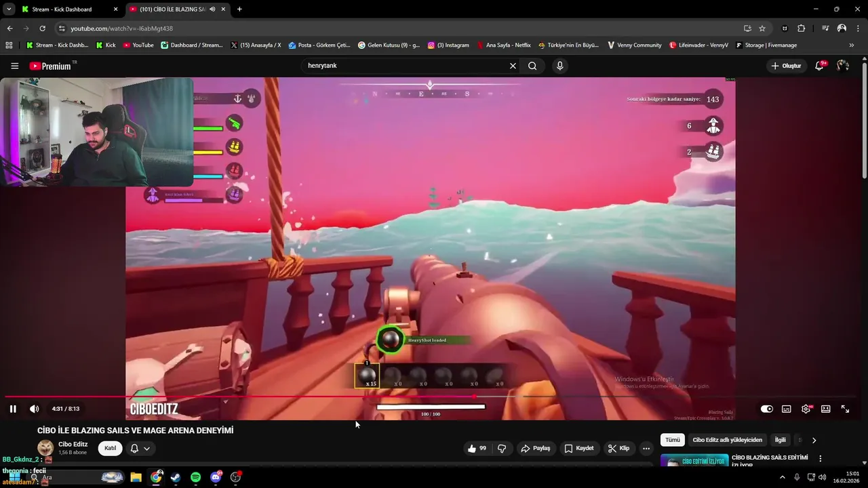Open the YouTube bookmark
Image resolution: width=868 pixels, height=488 pixels.
[x=138, y=45]
